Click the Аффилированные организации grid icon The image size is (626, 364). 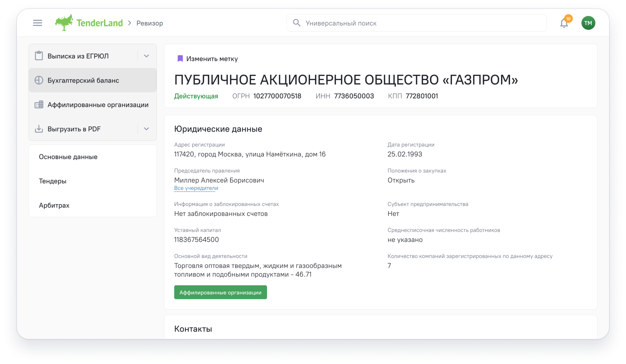[x=39, y=105]
